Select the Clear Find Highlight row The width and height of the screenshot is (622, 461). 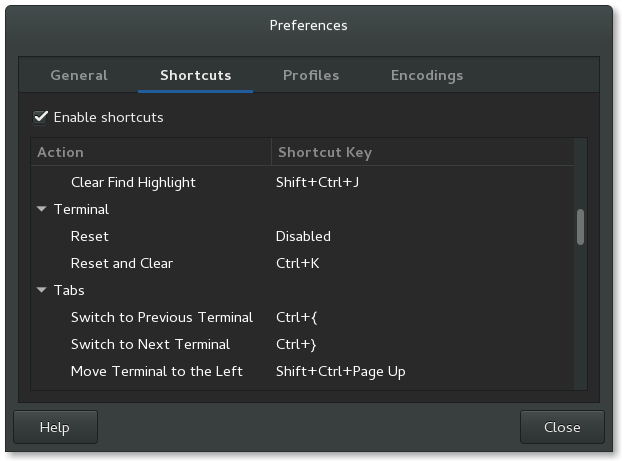(x=133, y=183)
